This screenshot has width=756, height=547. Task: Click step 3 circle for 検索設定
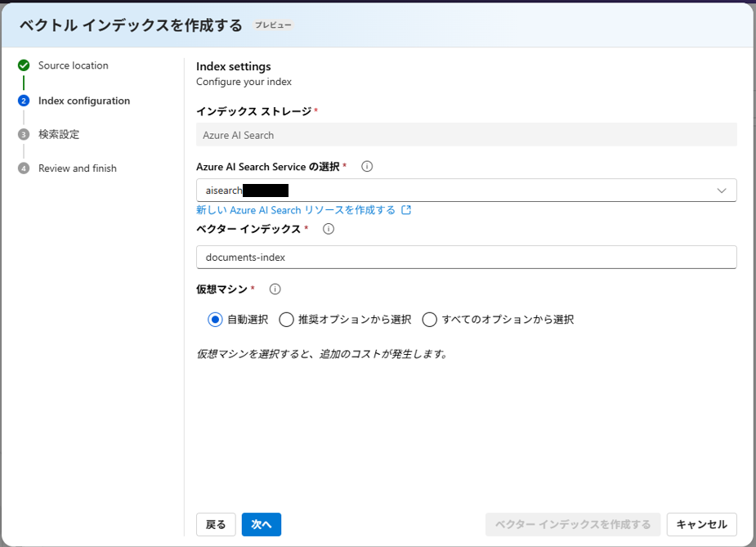point(24,135)
